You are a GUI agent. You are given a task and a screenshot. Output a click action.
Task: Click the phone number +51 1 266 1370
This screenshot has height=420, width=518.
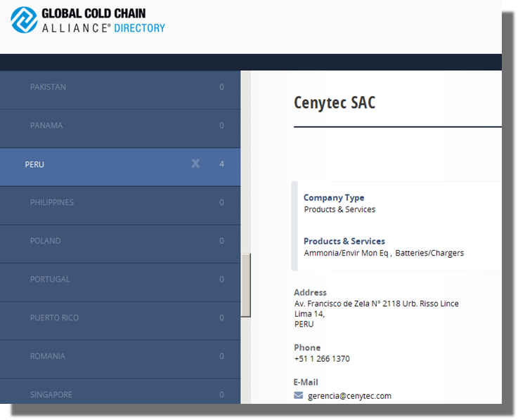322,359
